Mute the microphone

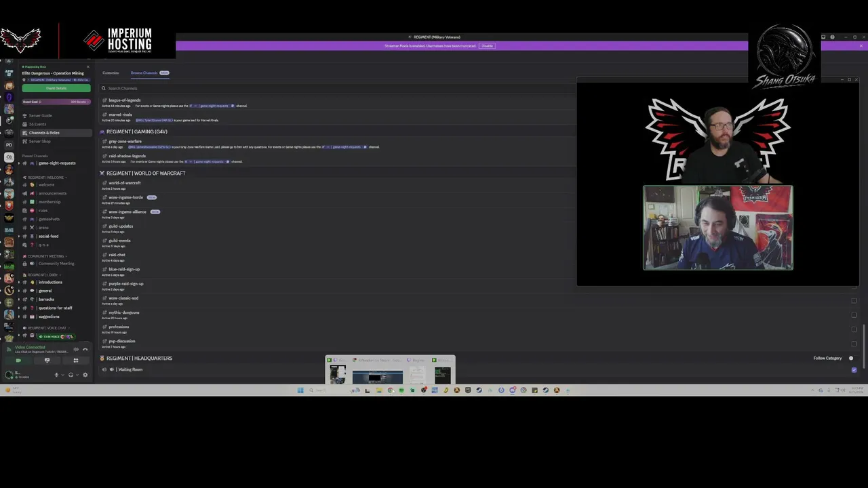(x=56, y=375)
